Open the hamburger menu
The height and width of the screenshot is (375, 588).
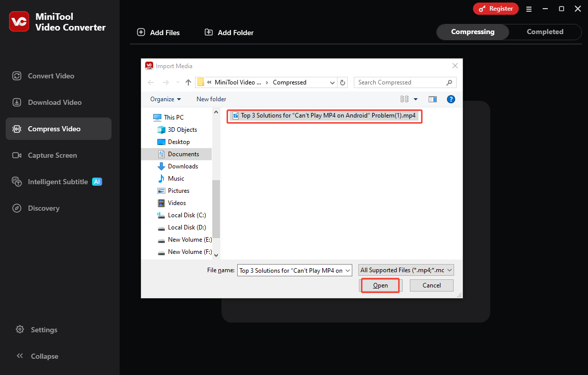tap(529, 9)
